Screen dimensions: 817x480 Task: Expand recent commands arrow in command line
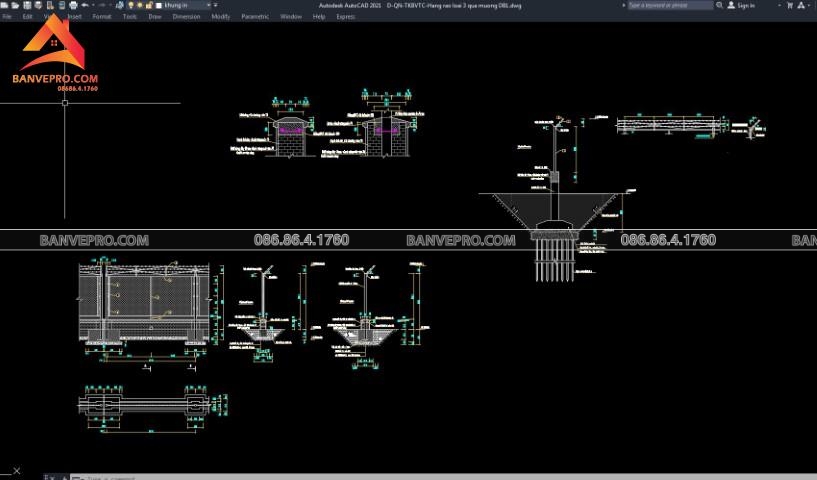pos(77,477)
